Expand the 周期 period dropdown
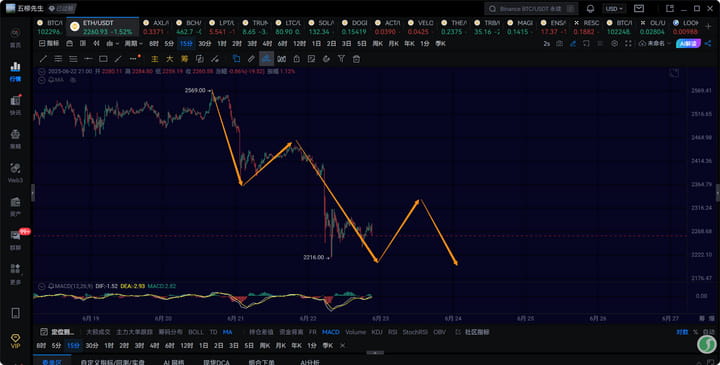Screen dimensions: 720x365 click(134, 44)
